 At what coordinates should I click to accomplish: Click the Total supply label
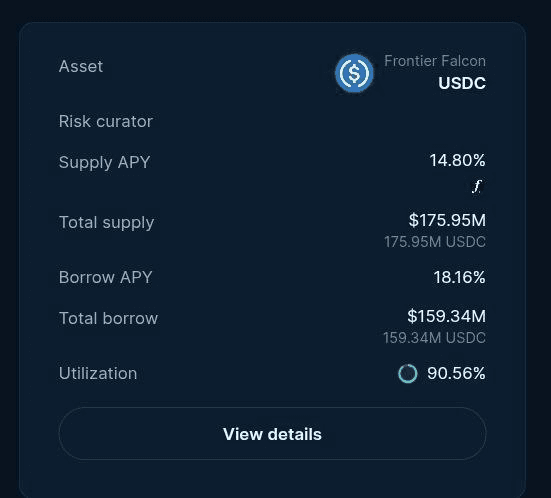click(106, 223)
